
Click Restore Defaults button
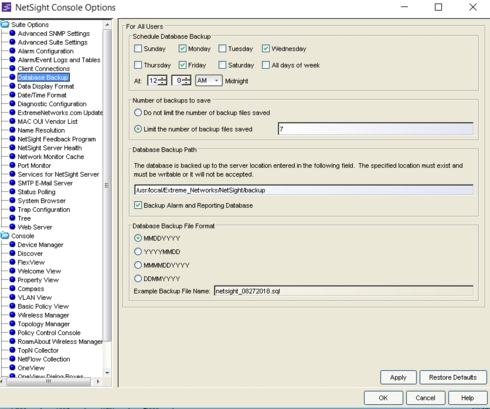coord(453,377)
